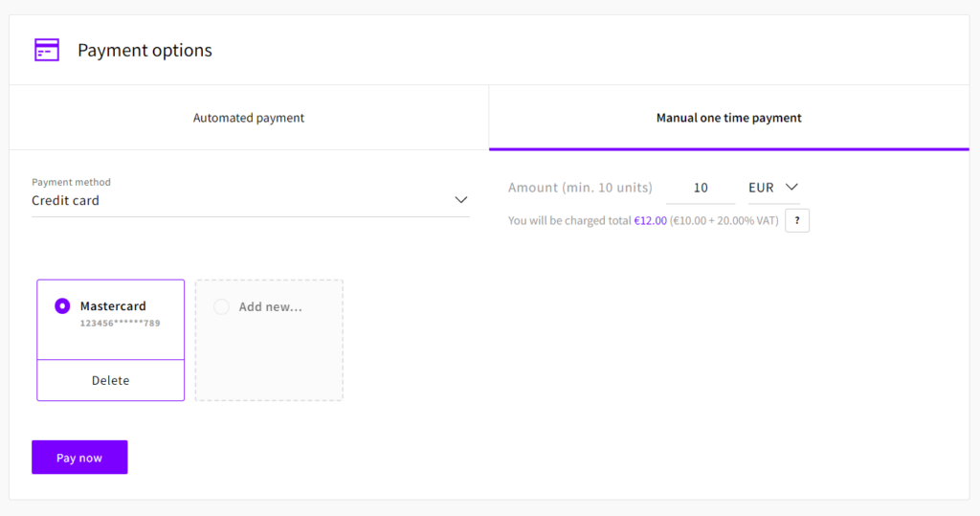The width and height of the screenshot is (980, 516).
Task: Click the Add new... card tile
Action: coord(269,340)
